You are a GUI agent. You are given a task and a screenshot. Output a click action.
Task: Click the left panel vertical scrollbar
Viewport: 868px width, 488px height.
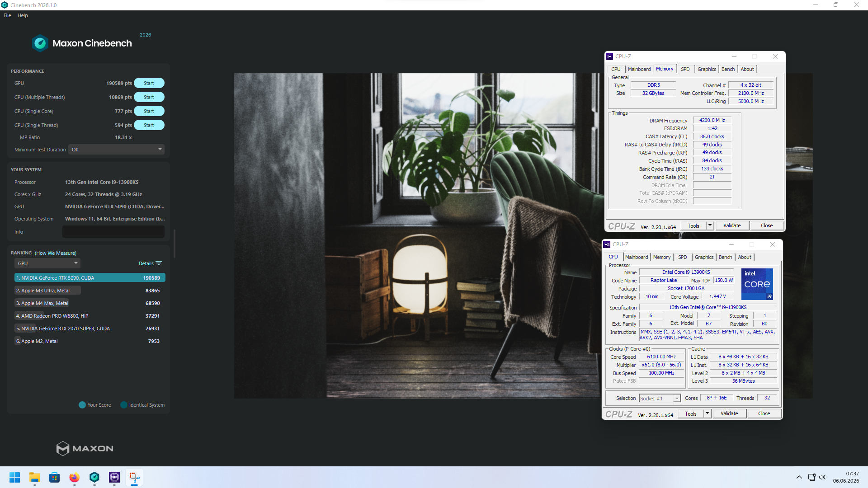(x=175, y=244)
